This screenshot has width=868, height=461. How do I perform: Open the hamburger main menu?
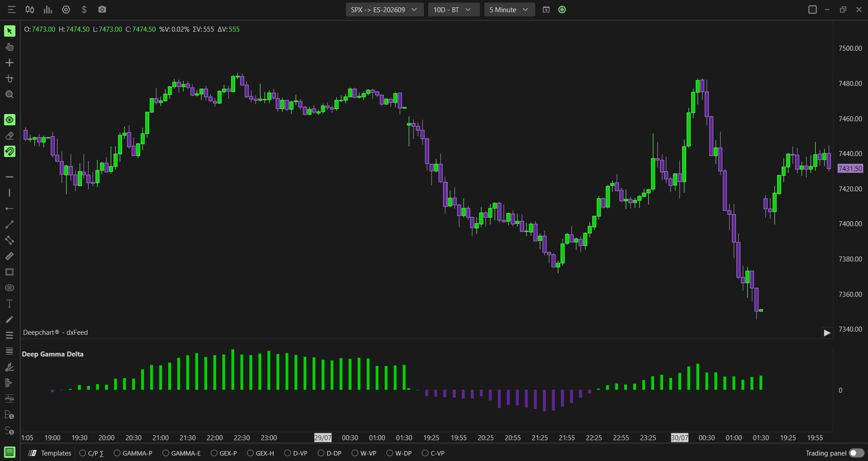click(12, 10)
